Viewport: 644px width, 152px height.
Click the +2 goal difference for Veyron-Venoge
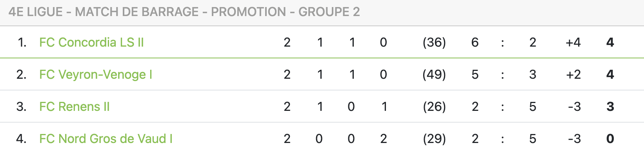[573, 74]
